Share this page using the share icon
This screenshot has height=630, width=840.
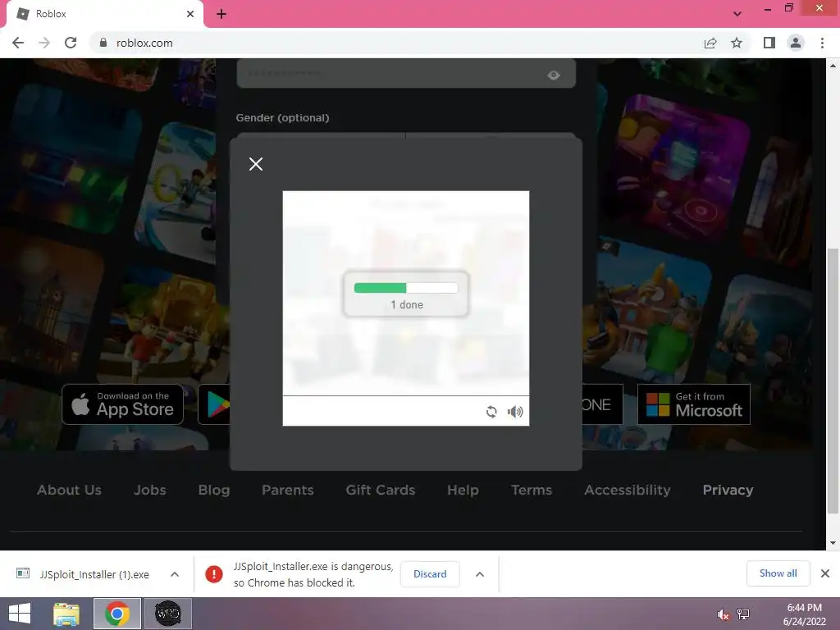pyautogui.click(x=710, y=43)
